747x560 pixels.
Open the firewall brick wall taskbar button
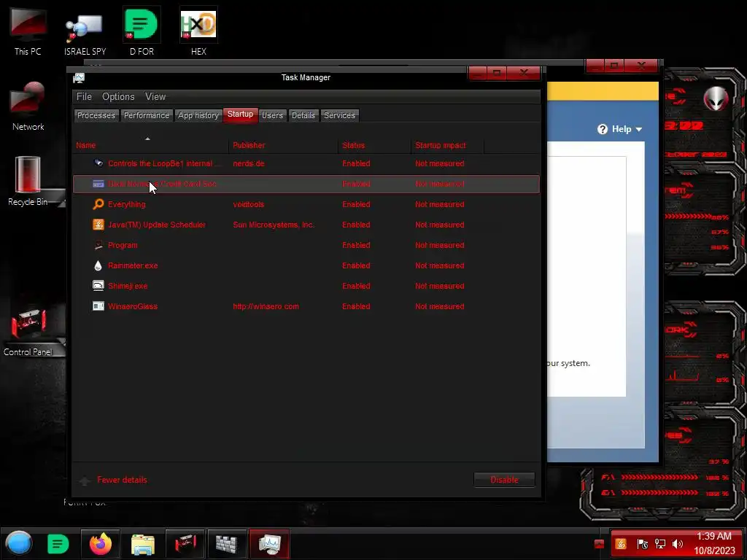[227, 544]
